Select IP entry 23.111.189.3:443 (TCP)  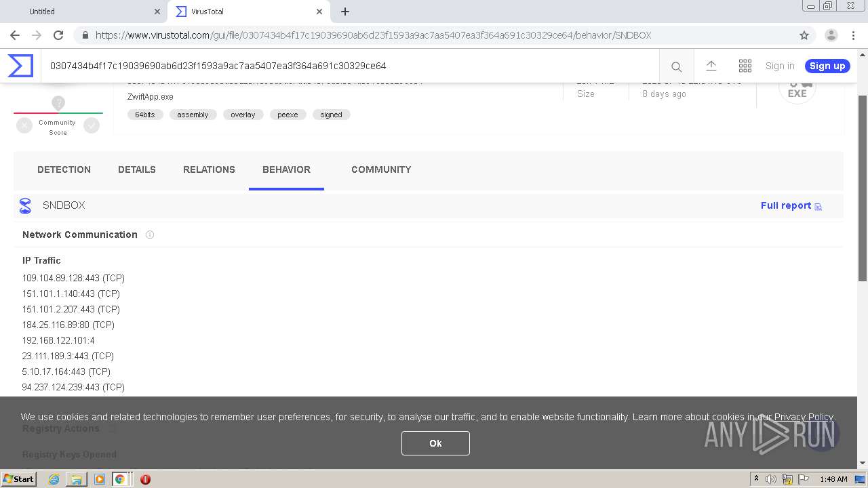point(68,356)
